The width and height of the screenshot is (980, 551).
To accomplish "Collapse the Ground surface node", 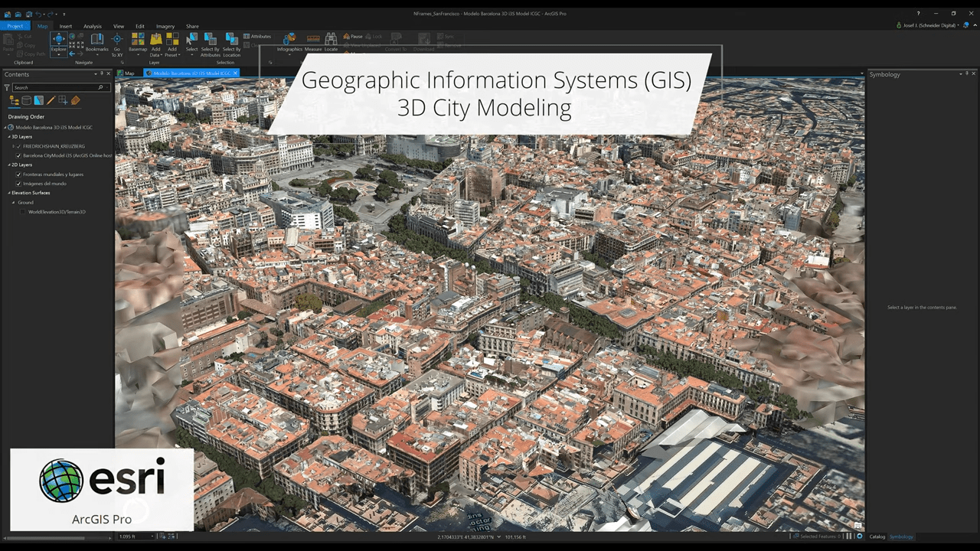I will (14, 202).
